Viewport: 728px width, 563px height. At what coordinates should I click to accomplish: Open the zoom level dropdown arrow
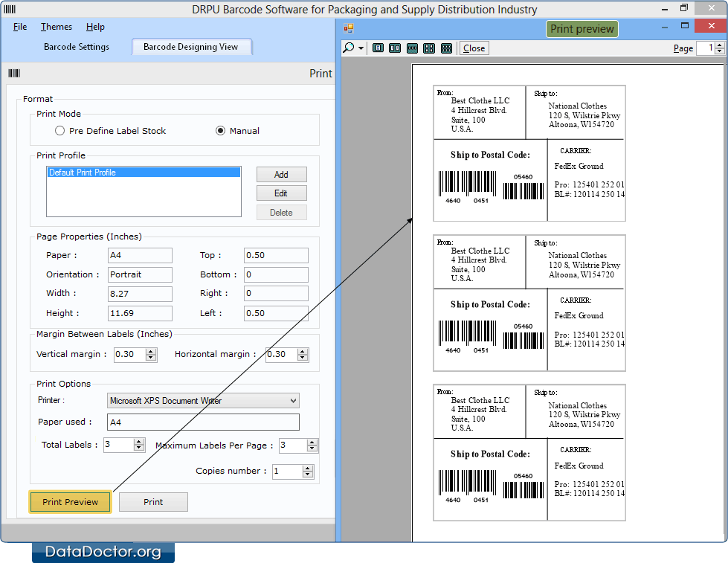coord(361,48)
